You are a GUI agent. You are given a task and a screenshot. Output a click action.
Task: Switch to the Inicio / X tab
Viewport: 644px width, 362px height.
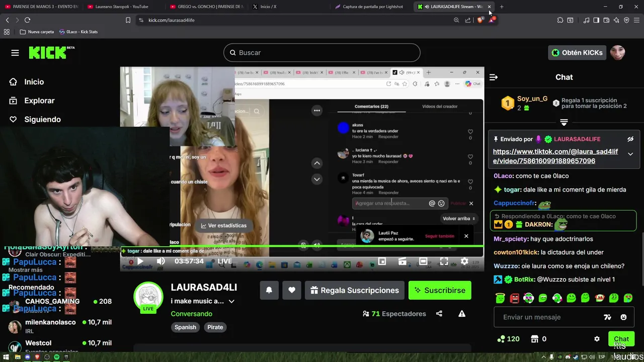click(268, 7)
